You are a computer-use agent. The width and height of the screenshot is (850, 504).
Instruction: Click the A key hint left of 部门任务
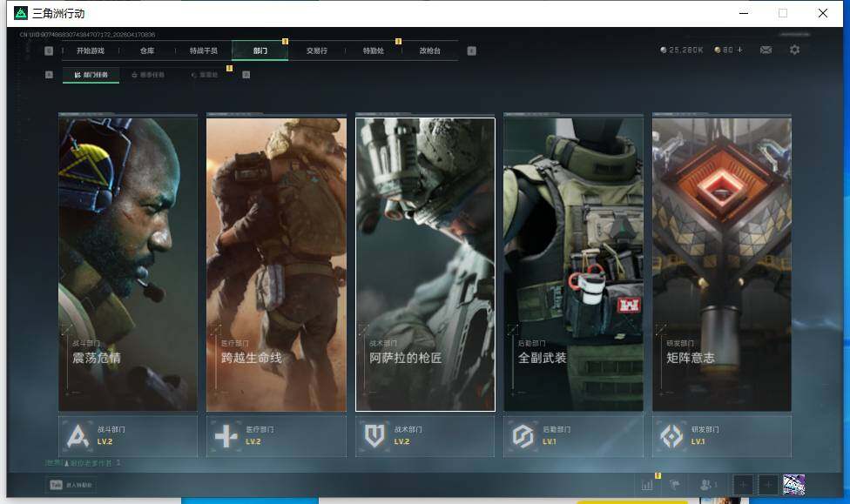(x=49, y=75)
